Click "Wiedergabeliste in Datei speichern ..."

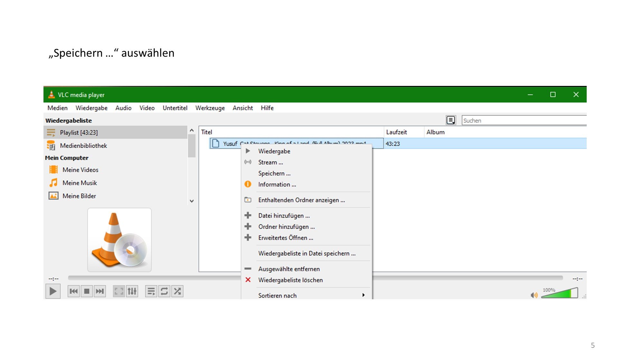(x=307, y=254)
